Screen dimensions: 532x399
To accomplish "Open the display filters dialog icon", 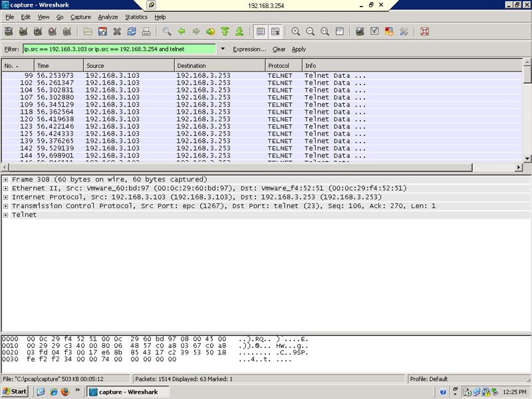I will (374, 31).
